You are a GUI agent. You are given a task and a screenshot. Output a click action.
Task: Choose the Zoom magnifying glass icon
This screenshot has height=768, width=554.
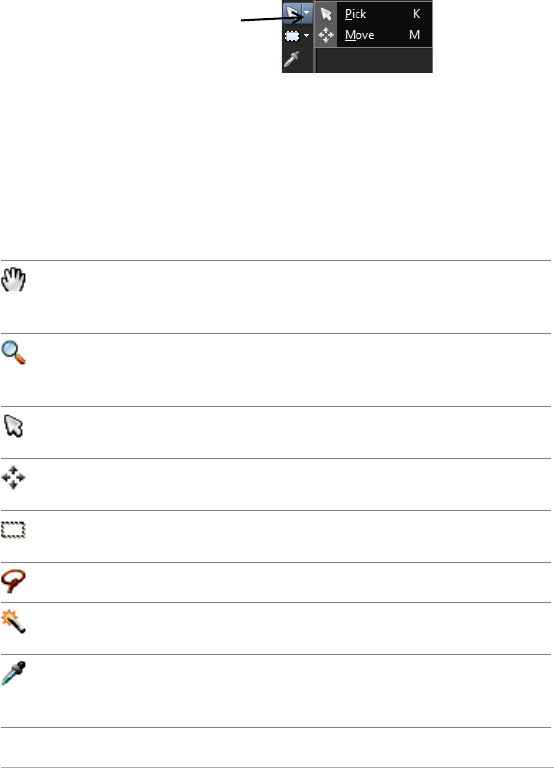click(14, 353)
